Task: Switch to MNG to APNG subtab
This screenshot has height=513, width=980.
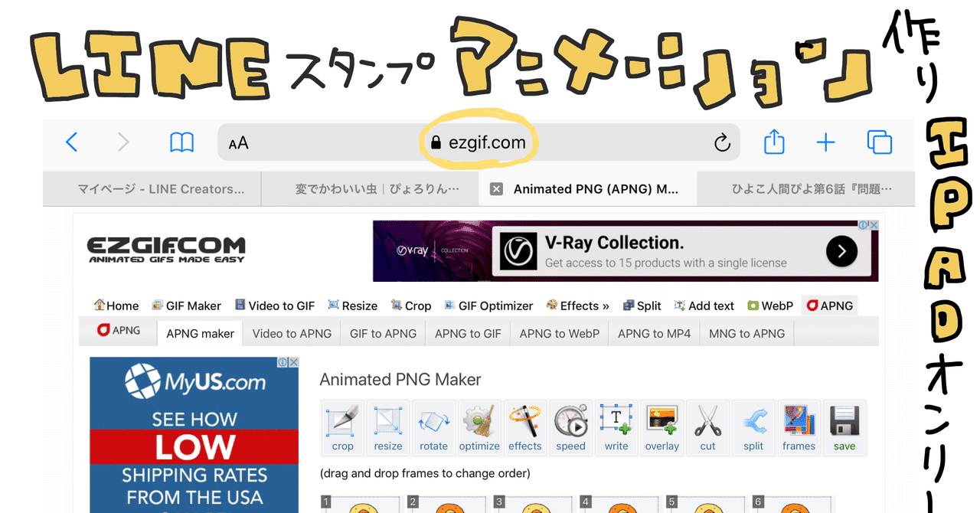Action: click(746, 333)
